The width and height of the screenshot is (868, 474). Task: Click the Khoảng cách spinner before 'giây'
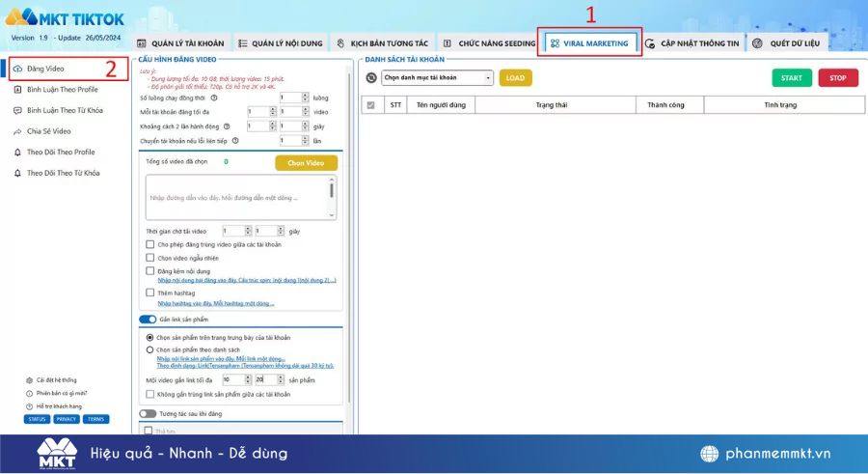pos(305,126)
